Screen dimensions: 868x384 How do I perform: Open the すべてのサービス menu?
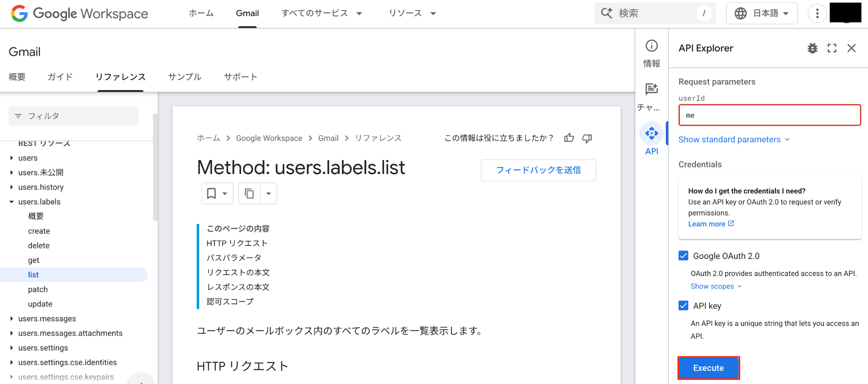click(321, 14)
